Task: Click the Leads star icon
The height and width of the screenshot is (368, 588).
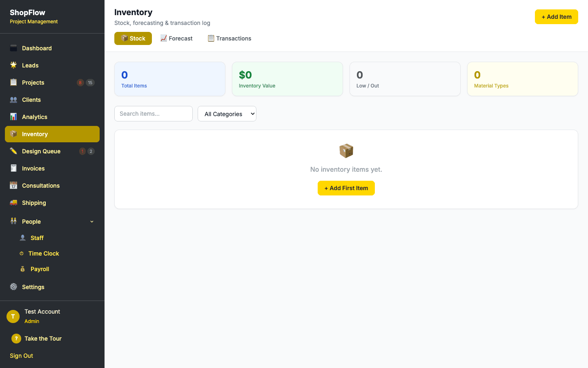Action: [x=13, y=65]
